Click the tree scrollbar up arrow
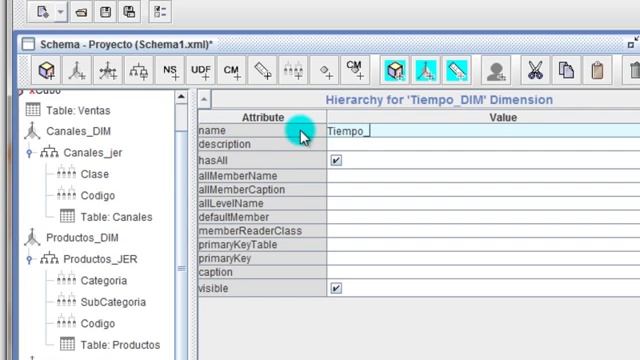The width and height of the screenshot is (640, 360). [x=181, y=97]
